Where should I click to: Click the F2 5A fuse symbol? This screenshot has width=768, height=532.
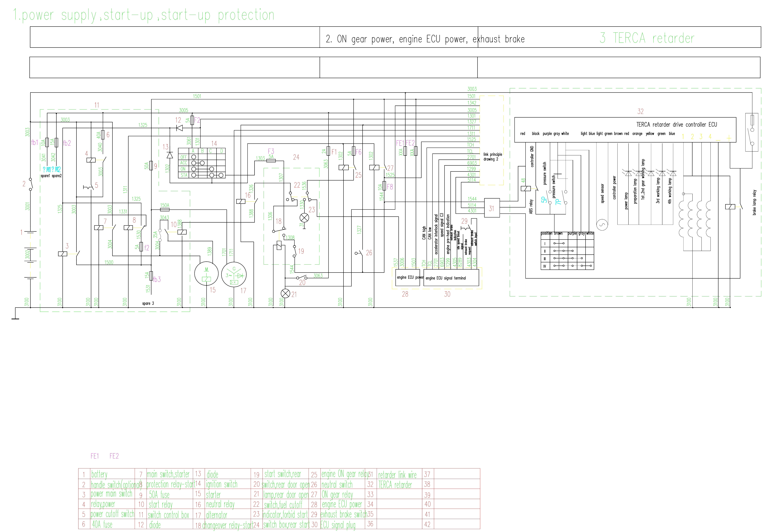192,120
